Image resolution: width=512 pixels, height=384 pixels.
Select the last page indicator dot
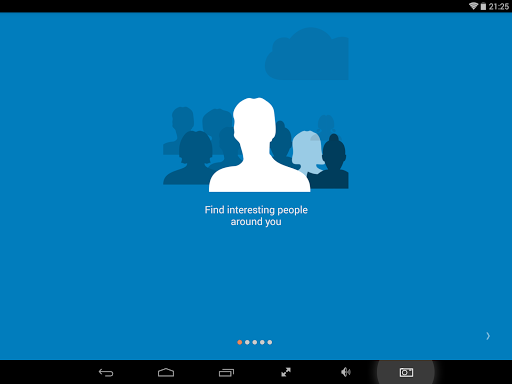tap(270, 342)
